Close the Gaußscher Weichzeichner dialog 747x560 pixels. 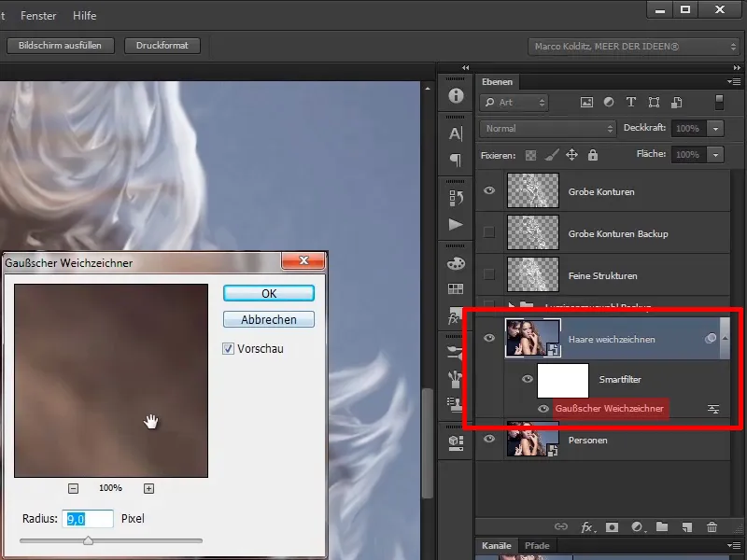pyautogui.click(x=303, y=260)
